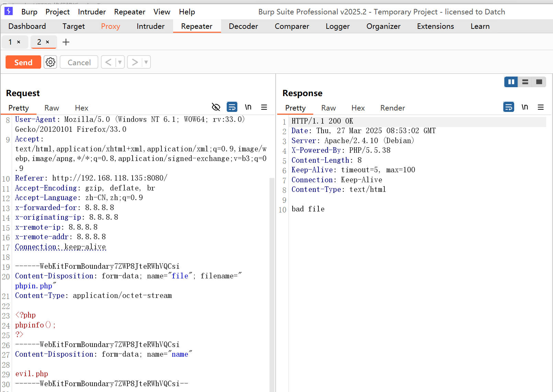Click the 'x-forwarded-for: 8.8.8.8' header
553x392 pixels.
click(65, 208)
